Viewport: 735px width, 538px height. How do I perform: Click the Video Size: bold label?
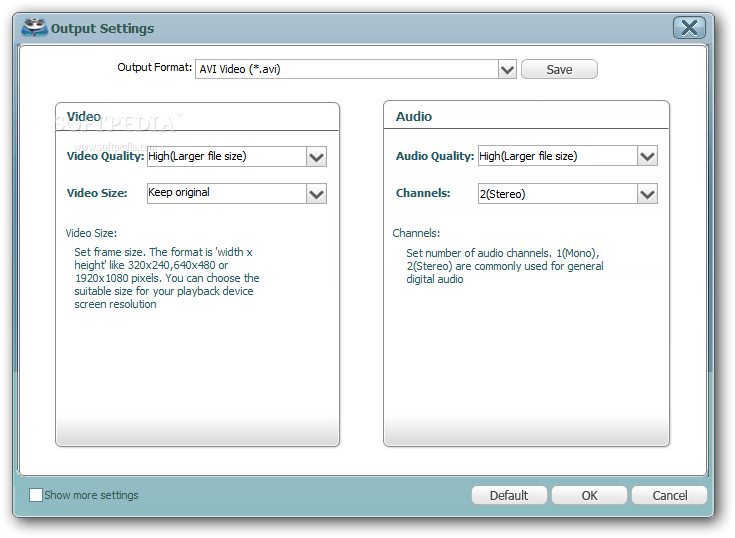97,193
